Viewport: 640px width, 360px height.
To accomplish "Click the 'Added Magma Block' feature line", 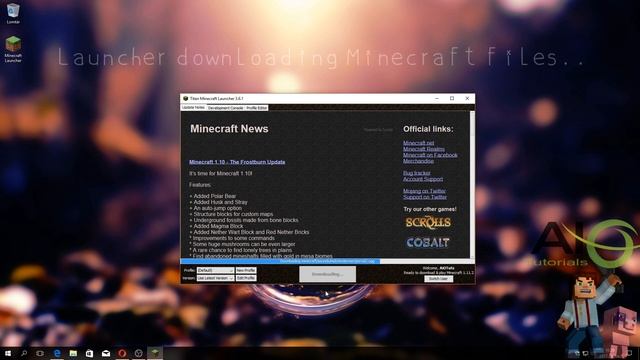I will coord(216,226).
